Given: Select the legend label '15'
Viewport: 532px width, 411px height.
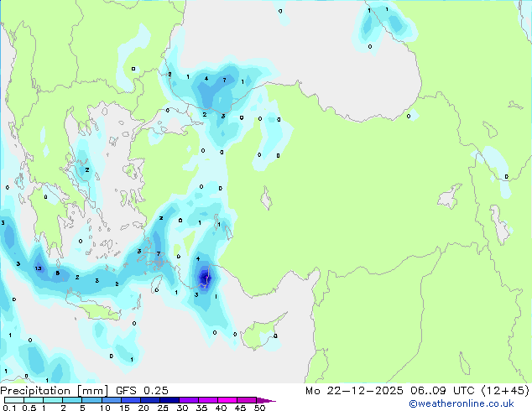Looking at the screenshot, I should [124, 408].
